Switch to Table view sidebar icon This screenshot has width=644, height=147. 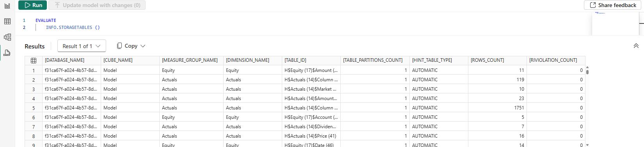click(7, 22)
